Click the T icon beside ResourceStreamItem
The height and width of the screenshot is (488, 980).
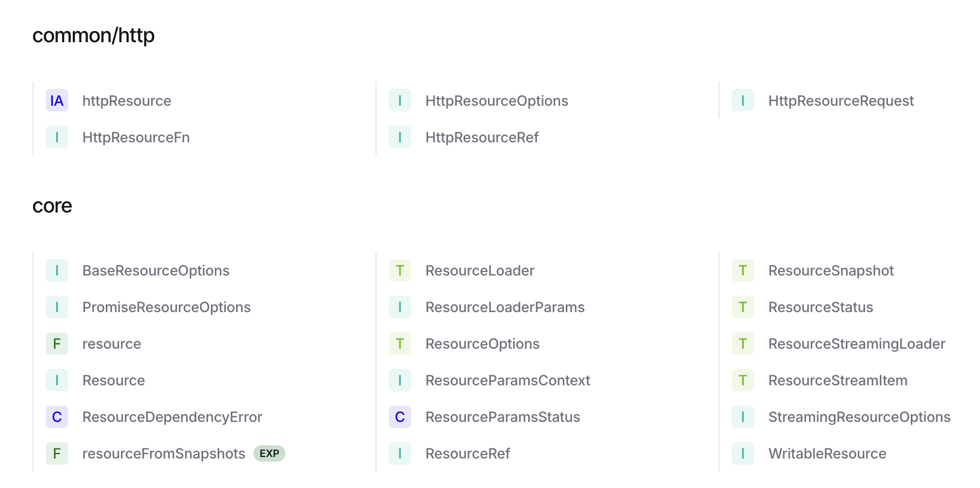click(x=743, y=380)
